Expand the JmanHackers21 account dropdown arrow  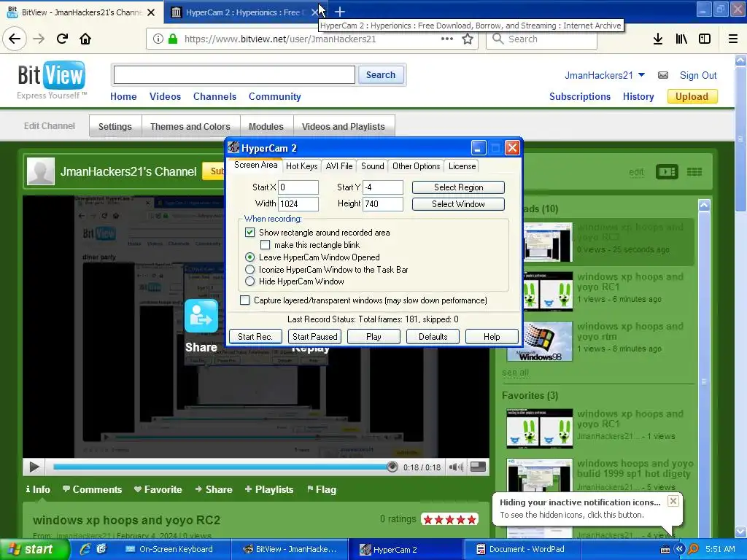(x=641, y=75)
